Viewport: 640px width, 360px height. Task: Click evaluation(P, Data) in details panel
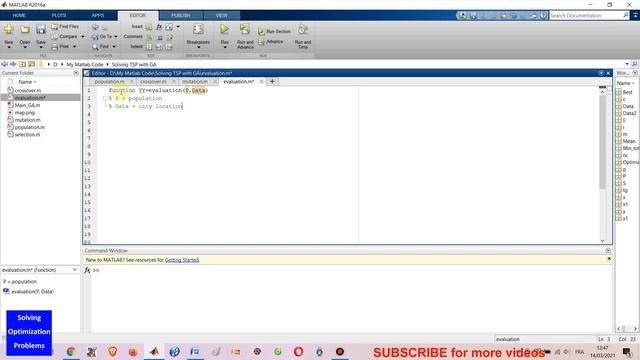point(33,291)
